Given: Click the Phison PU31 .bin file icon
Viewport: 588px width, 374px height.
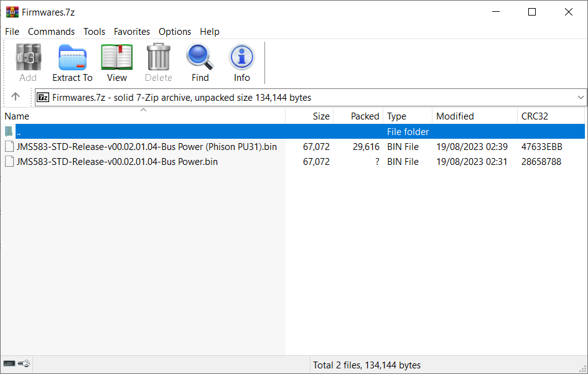Looking at the screenshot, I should (x=10, y=147).
